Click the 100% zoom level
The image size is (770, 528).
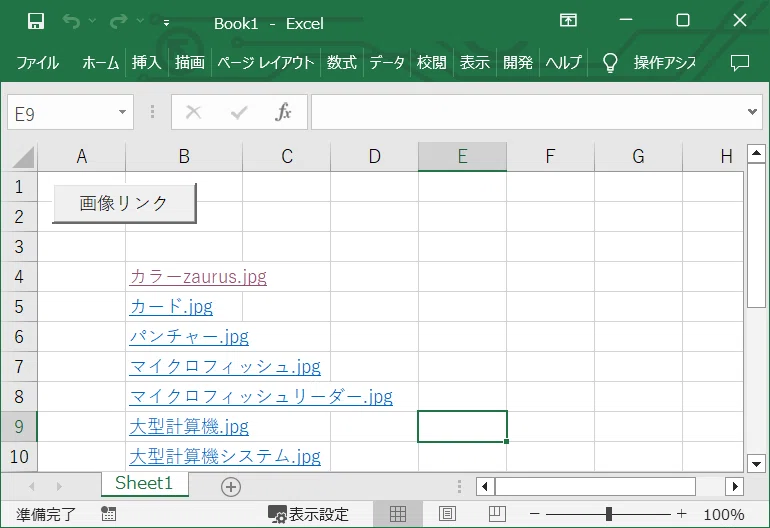pyautogui.click(x=724, y=514)
